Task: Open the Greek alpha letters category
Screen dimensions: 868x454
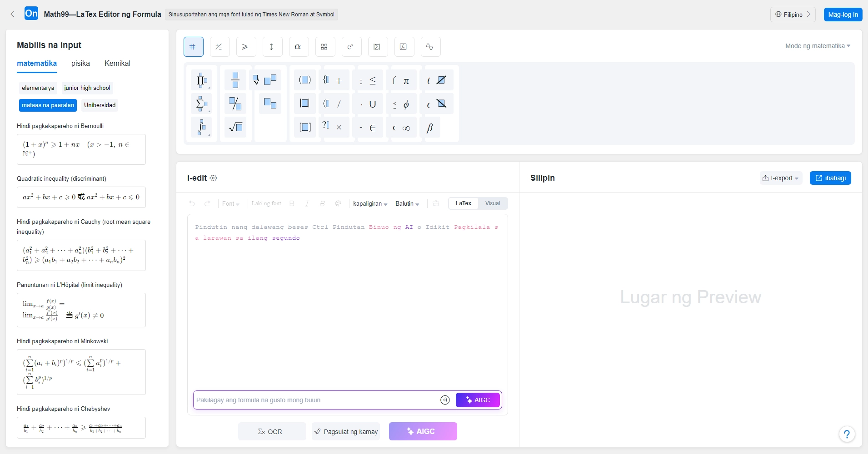Action: [299, 47]
